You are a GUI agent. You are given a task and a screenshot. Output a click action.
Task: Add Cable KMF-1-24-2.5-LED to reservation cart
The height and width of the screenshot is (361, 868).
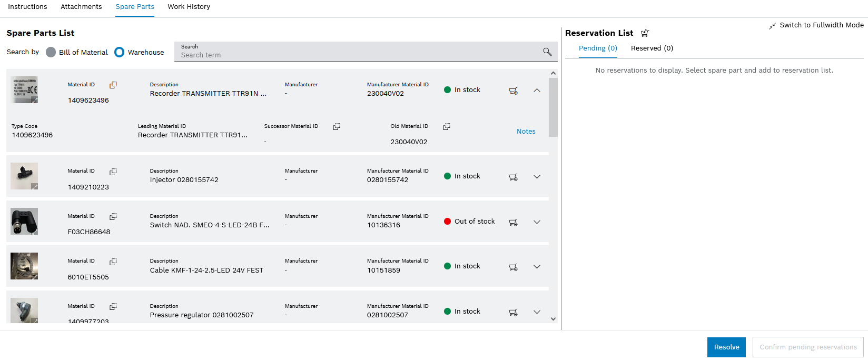[514, 267]
